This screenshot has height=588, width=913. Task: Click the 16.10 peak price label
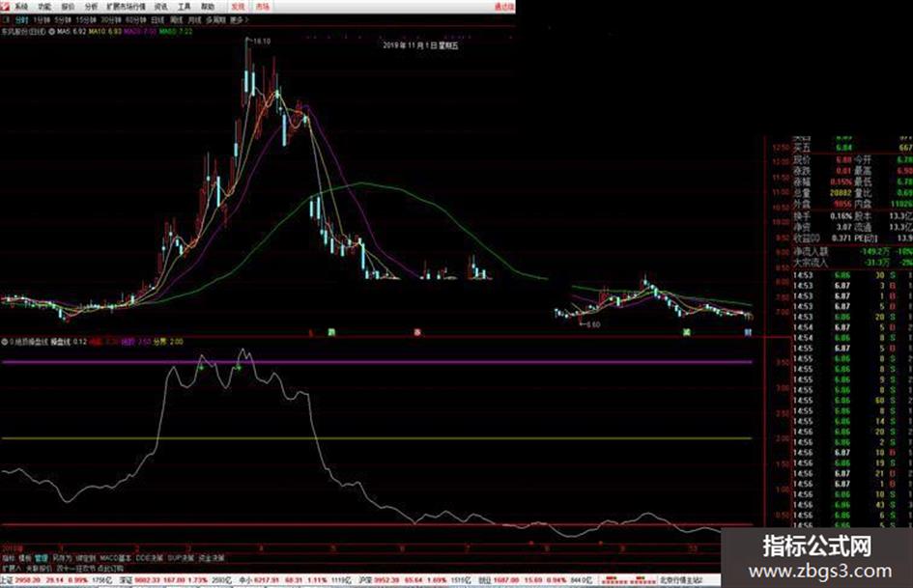pos(262,42)
